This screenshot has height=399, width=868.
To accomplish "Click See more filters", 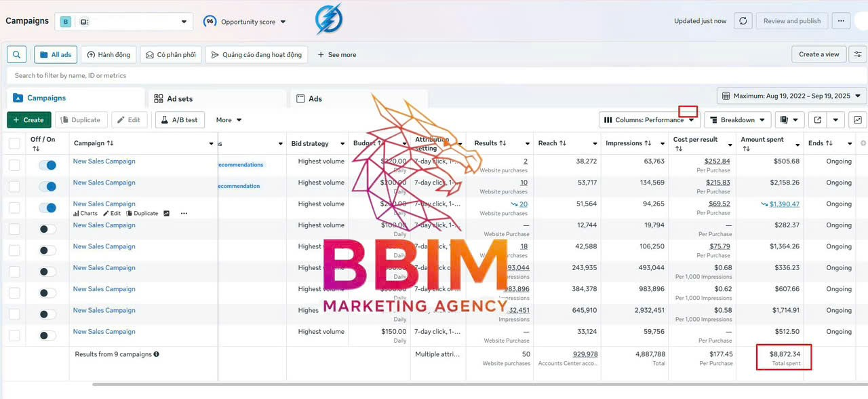I will coord(337,55).
